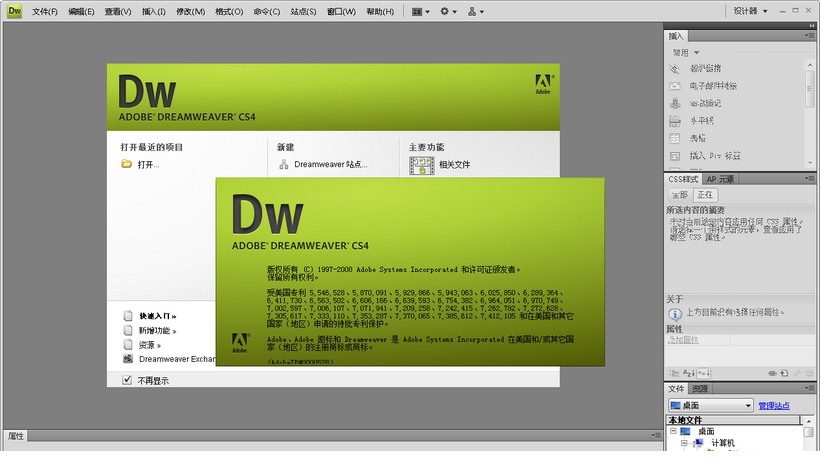Screen dimensions: 820x469
Task: Click the 本地文件 column header
Action: click(733, 420)
